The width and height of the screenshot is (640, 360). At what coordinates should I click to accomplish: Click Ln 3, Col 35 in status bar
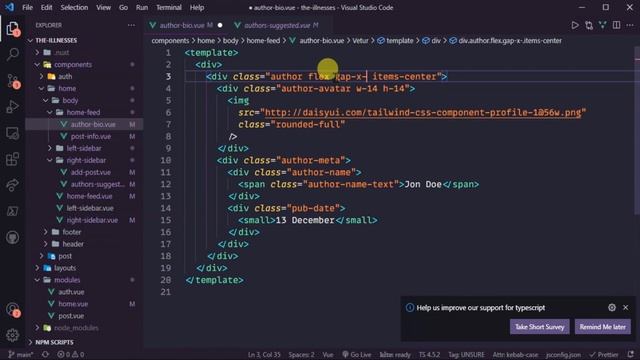[x=264, y=354]
